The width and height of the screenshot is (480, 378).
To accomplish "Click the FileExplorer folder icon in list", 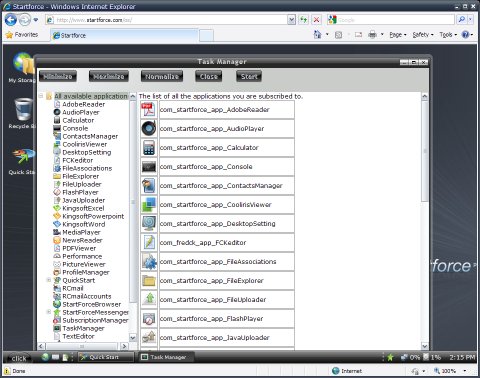I will click(148, 281).
